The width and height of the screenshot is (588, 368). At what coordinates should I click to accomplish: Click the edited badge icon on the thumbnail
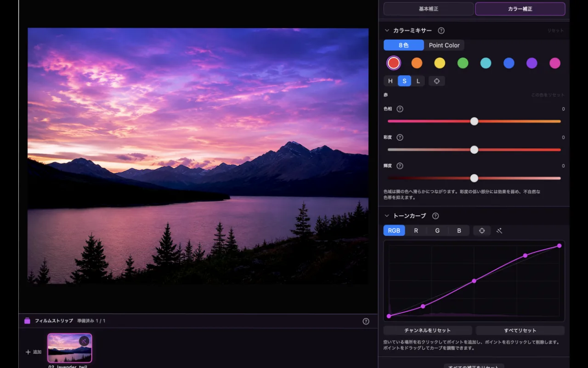tap(84, 341)
